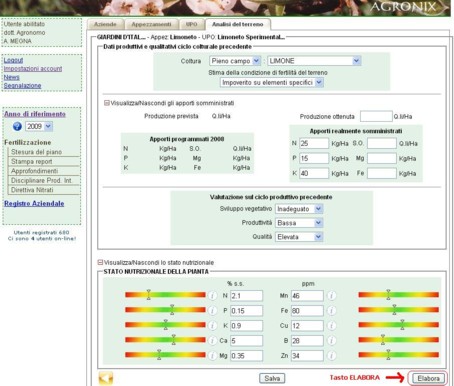
Task: Open the Registro Aziendale link
Action: click(34, 204)
